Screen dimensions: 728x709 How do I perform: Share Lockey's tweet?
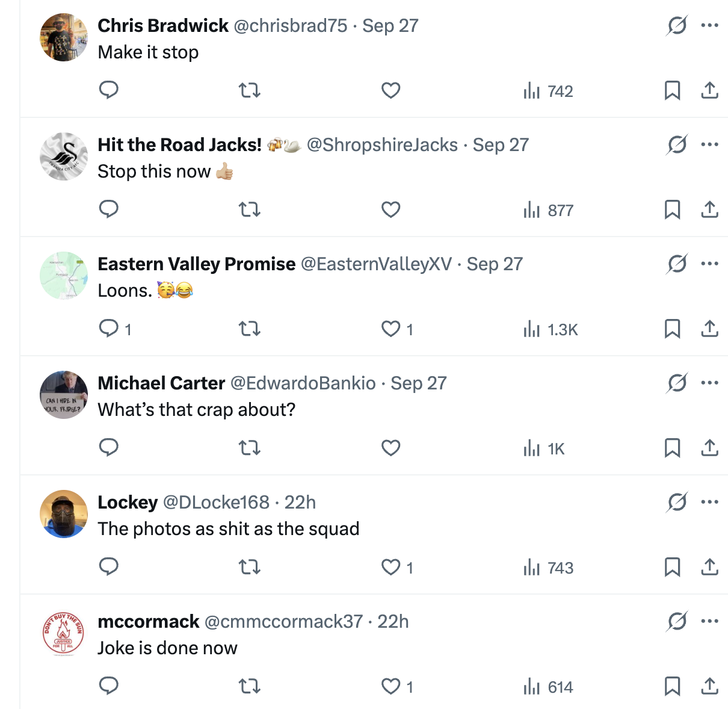pyautogui.click(x=710, y=567)
